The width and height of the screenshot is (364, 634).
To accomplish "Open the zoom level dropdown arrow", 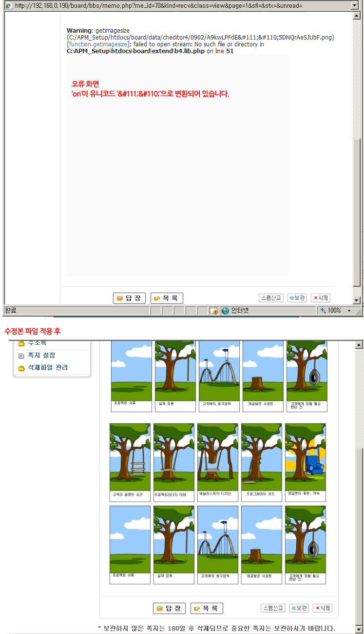I will point(349,311).
